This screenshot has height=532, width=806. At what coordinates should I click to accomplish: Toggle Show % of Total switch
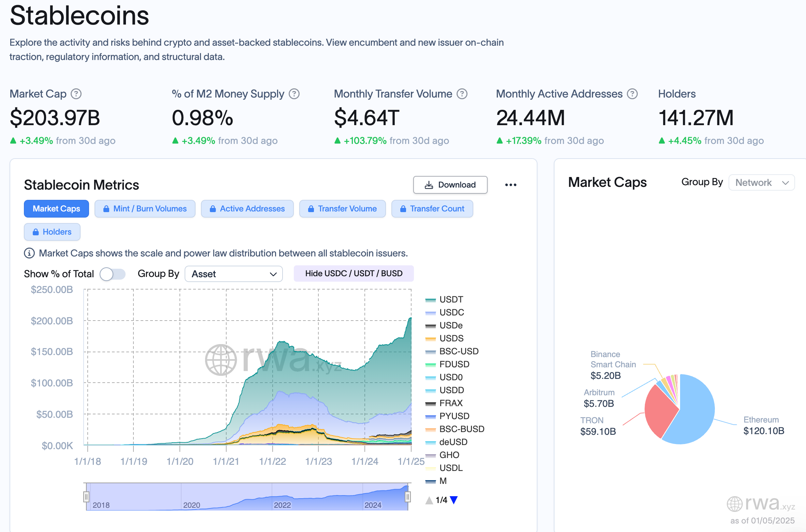click(x=113, y=274)
